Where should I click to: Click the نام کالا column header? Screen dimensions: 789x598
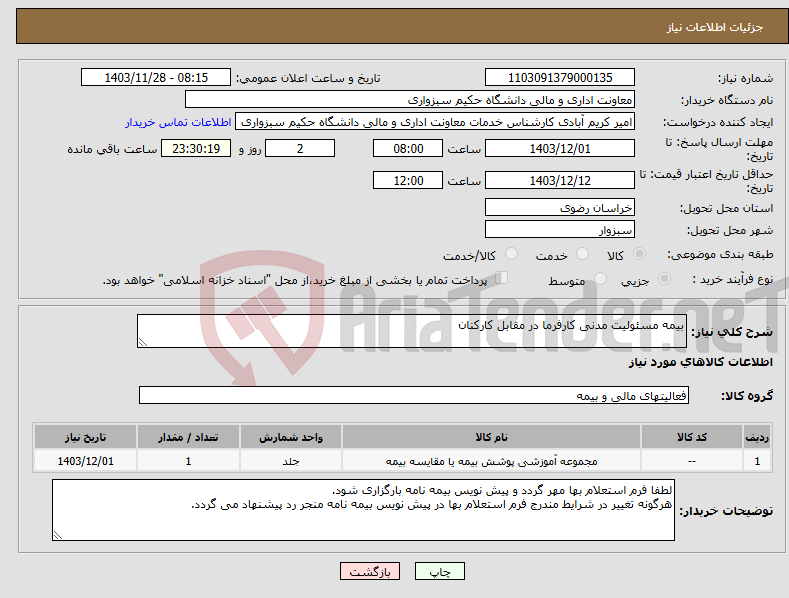pyautogui.click(x=491, y=437)
